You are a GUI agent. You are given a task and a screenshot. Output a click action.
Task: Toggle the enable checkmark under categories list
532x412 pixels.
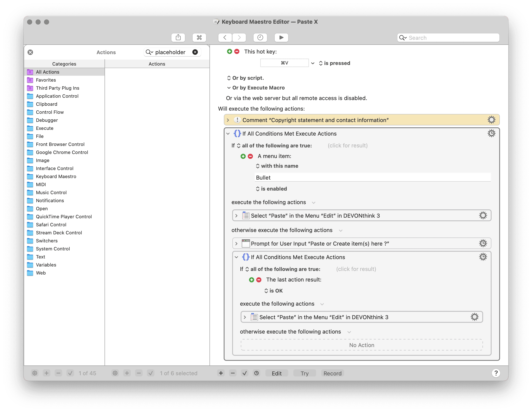coord(70,373)
